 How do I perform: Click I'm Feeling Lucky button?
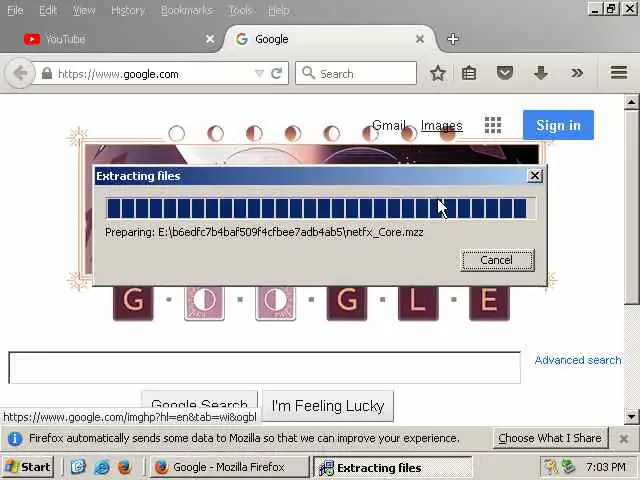(328, 406)
